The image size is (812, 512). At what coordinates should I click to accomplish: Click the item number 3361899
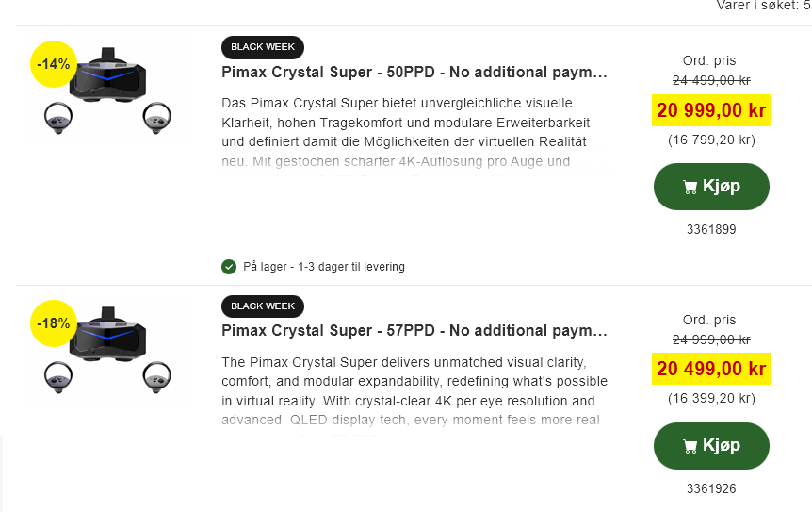[711, 229]
